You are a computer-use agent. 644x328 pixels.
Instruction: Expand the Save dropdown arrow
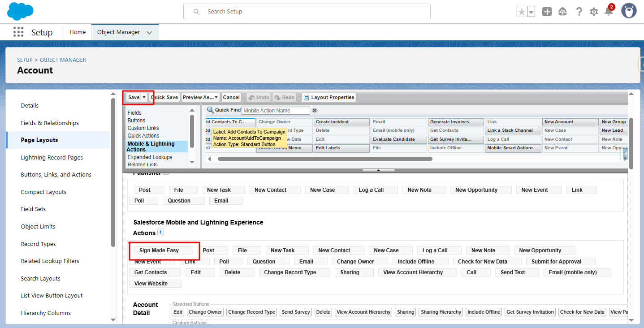click(144, 97)
